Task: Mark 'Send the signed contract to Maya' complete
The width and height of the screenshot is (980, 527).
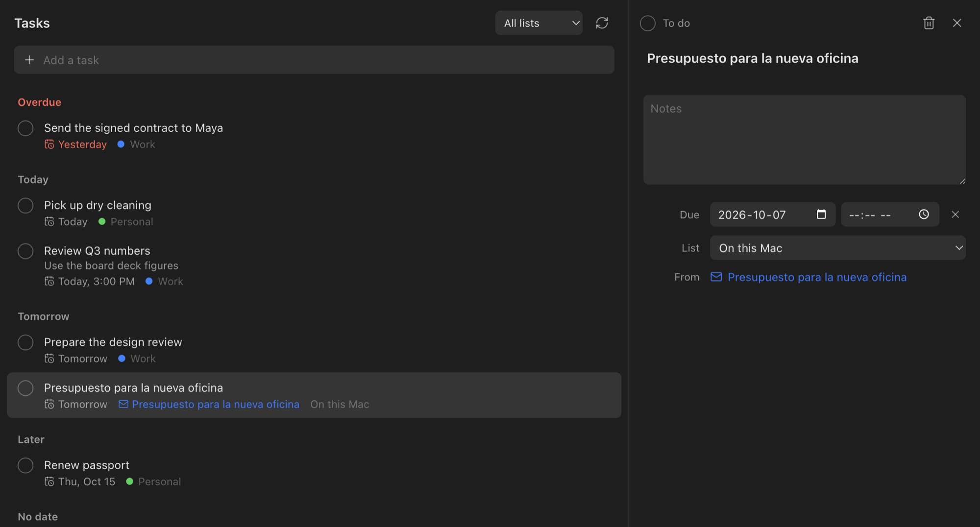Action: point(25,128)
